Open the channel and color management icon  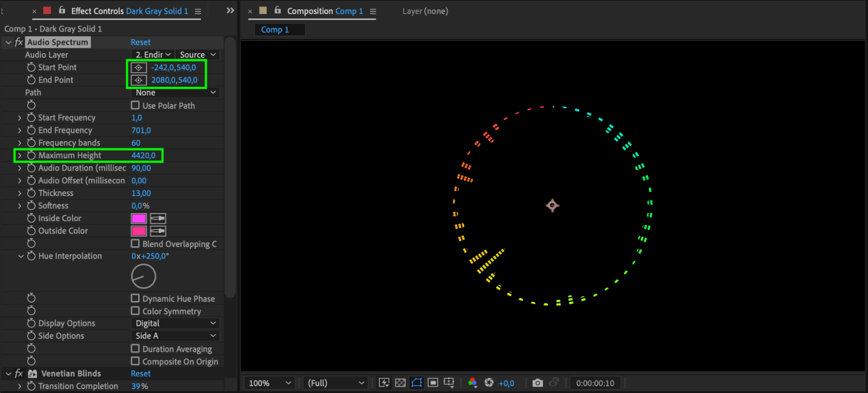tap(472, 383)
